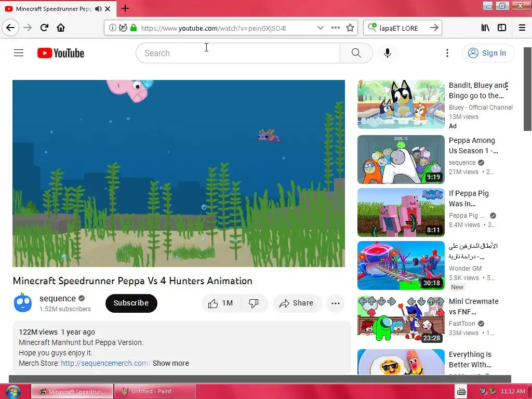Viewport: 532px width, 399px height.
Task: Sign in to YouTube
Action: [x=488, y=53]
